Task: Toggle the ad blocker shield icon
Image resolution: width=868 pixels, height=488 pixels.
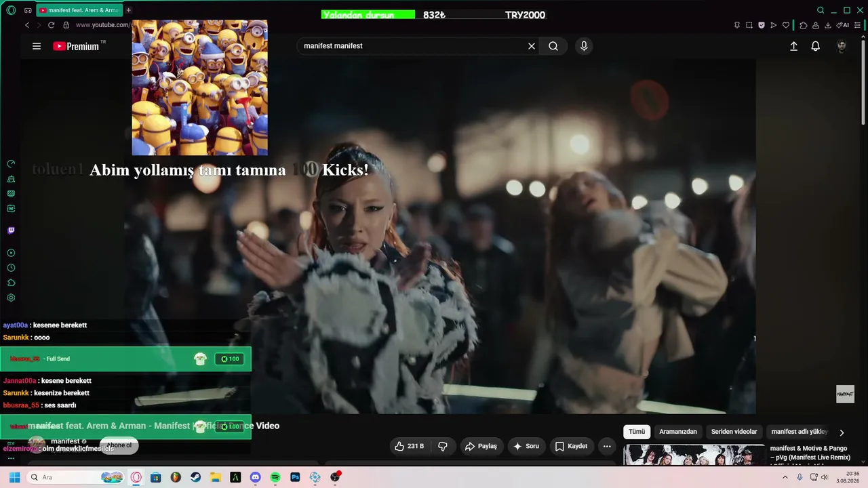Action: [x=762, y=25]
